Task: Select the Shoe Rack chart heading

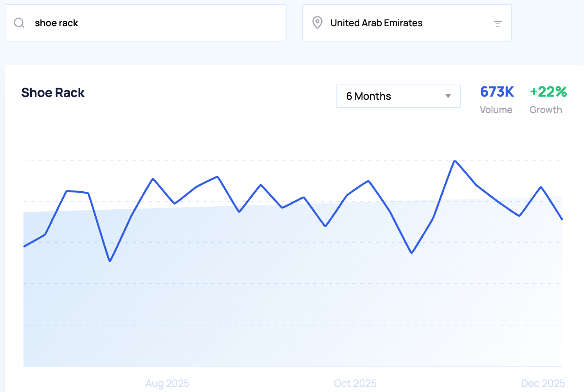Action: coord(53,93)
